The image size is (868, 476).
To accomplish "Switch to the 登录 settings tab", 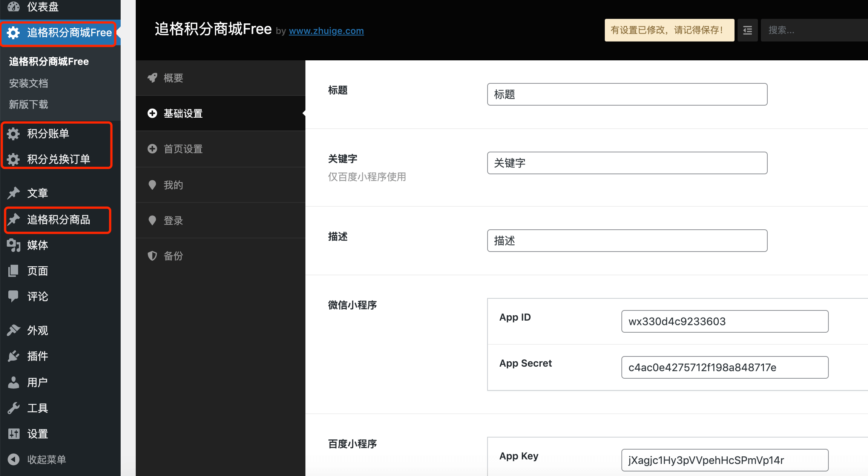I will (x=173, y=221).
